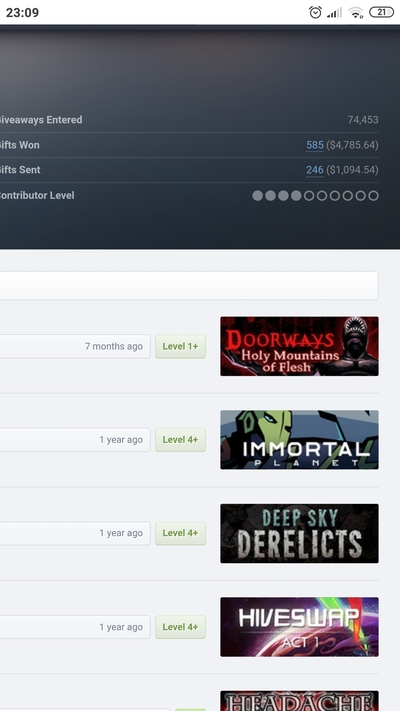Screen dimensions: 400x711
Task: Open Doorways Holy Mountains of Flesh thumbnail
Action: pos(299,346)
